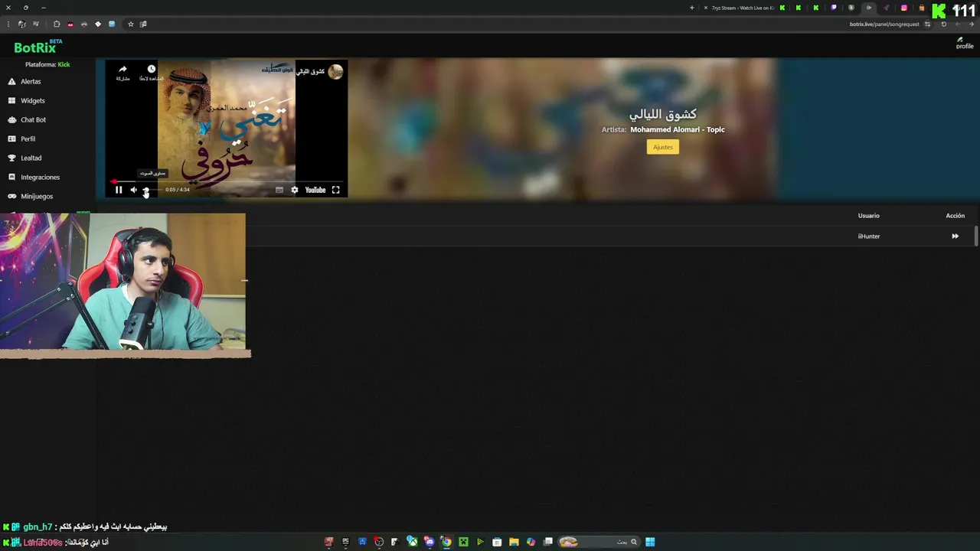The width and height of the screenshot is (980, 551).
Task: Click the Ajustes button
Action: (663, 147)
